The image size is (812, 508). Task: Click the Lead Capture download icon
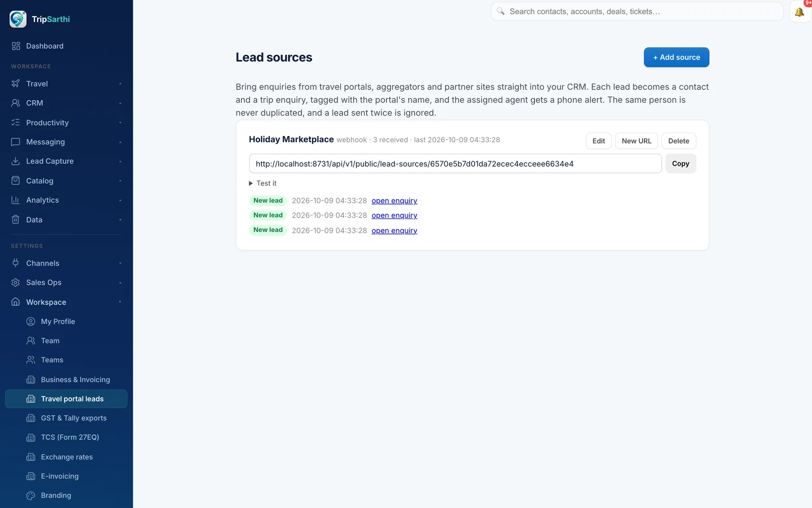[x=16, y=161]
